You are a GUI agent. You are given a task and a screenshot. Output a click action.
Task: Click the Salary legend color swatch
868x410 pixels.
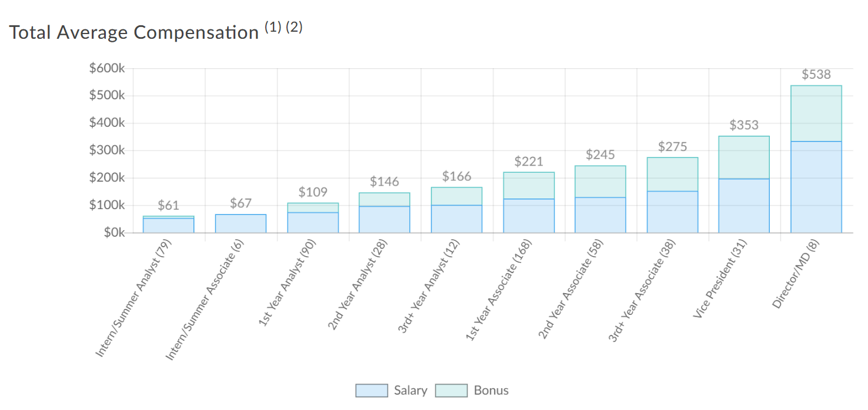tap(372, 391)
